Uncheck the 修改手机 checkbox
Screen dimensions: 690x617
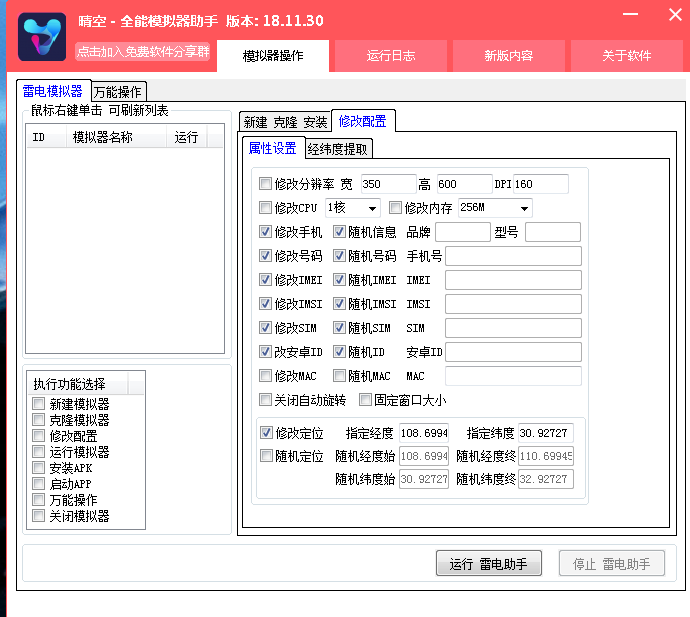(265, 231)
